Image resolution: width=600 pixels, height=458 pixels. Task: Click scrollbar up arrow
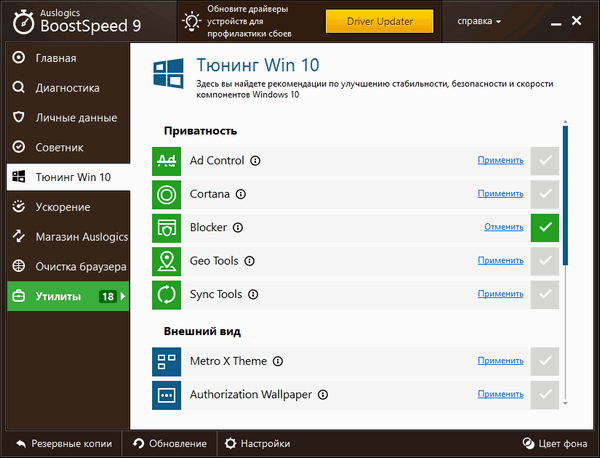tap(565, 122)
